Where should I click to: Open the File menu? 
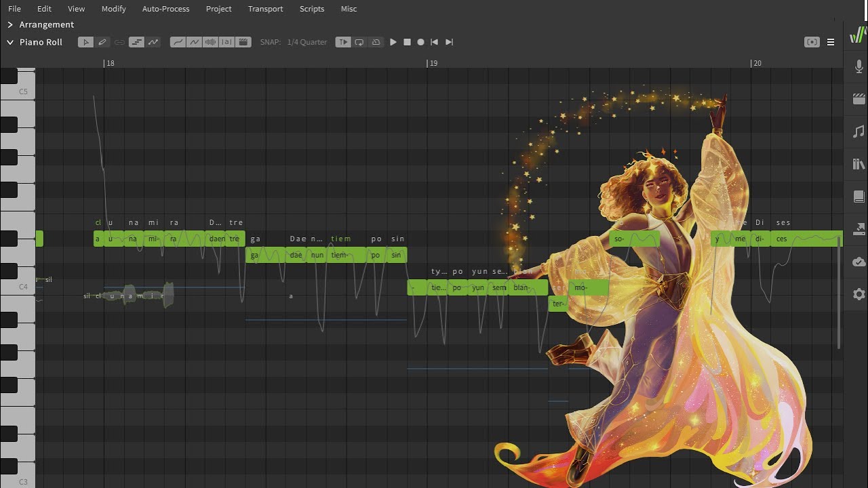(x=14, y=9)
